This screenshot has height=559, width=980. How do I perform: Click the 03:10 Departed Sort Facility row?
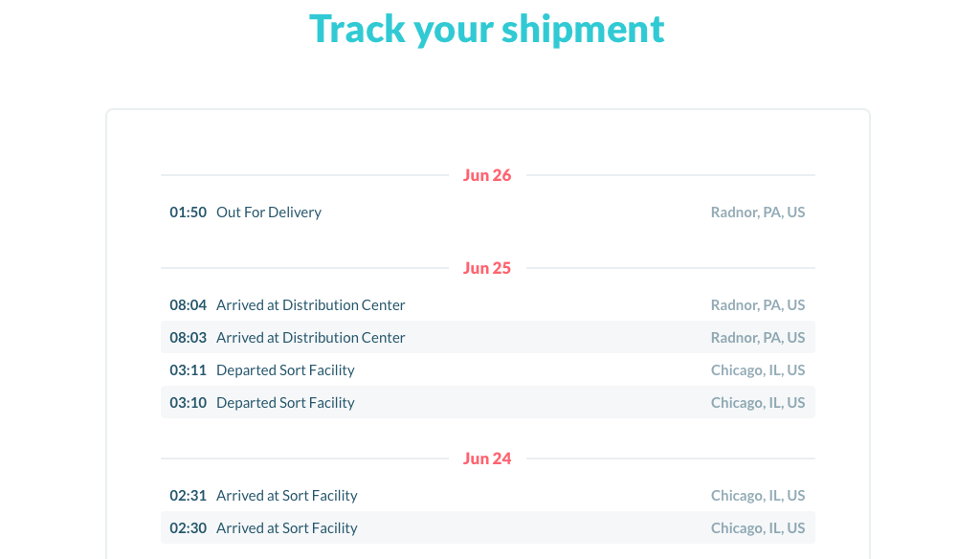(x=487, y=402)
